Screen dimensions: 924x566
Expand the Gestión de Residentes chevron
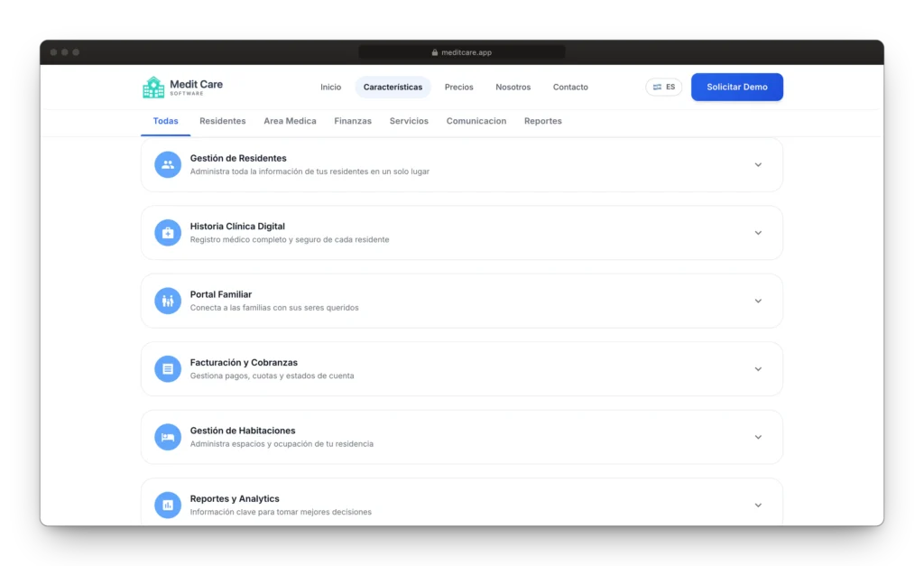(x=758, y=165)
